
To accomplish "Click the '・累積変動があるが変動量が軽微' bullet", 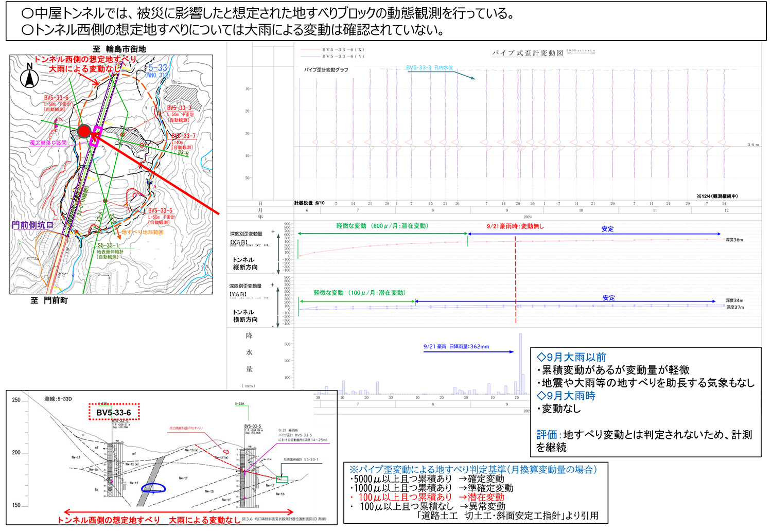I will click(613, 370).
